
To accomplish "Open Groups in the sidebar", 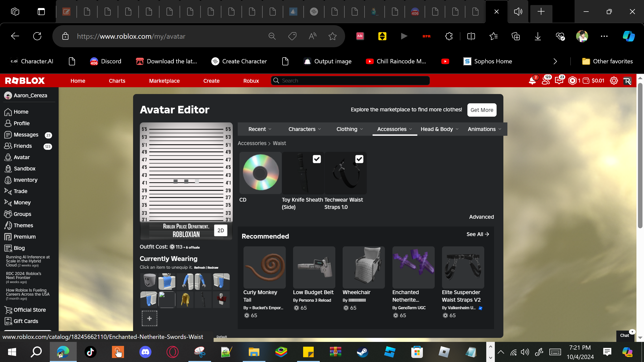I will coord(22,214).
